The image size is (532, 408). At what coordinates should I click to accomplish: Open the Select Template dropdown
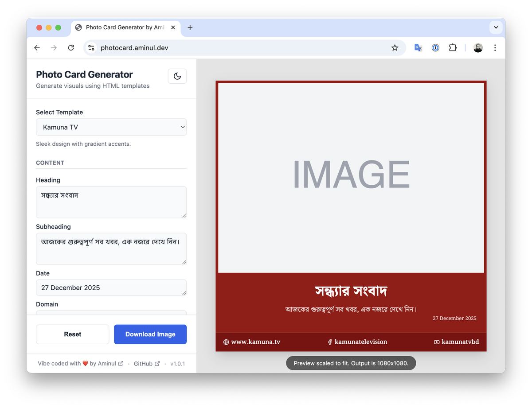coord(111,127)
